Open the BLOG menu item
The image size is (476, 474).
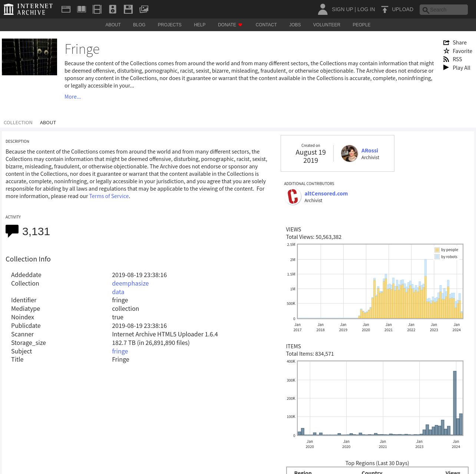[x=139, y=25]
